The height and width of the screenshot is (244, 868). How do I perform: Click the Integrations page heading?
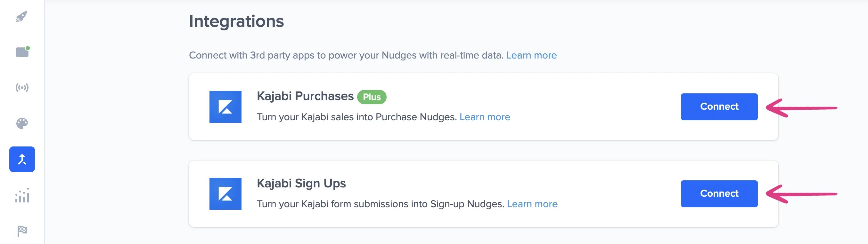click(237, 21)
